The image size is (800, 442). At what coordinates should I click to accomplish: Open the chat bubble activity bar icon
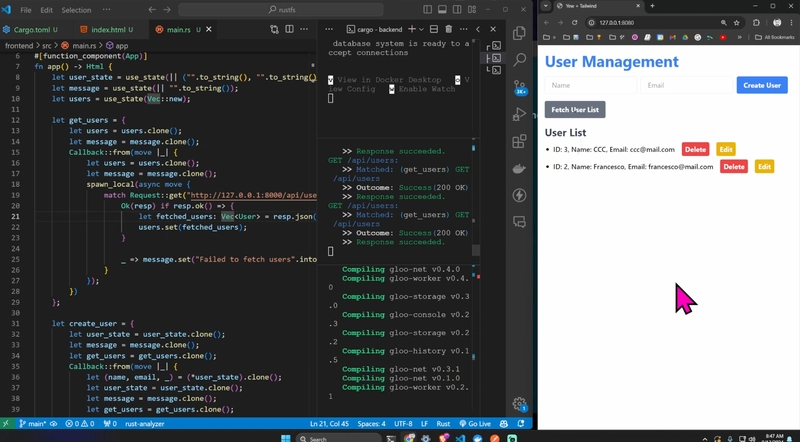click(x=519, y=222)
